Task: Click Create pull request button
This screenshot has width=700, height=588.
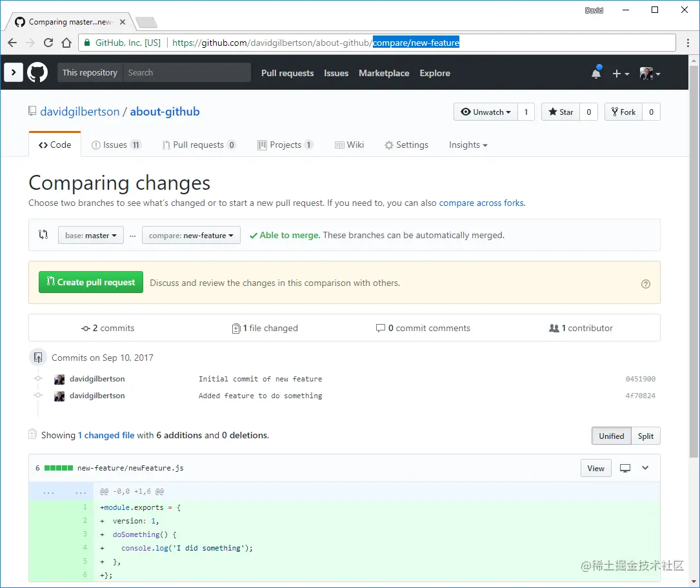Action: point(91,282)
